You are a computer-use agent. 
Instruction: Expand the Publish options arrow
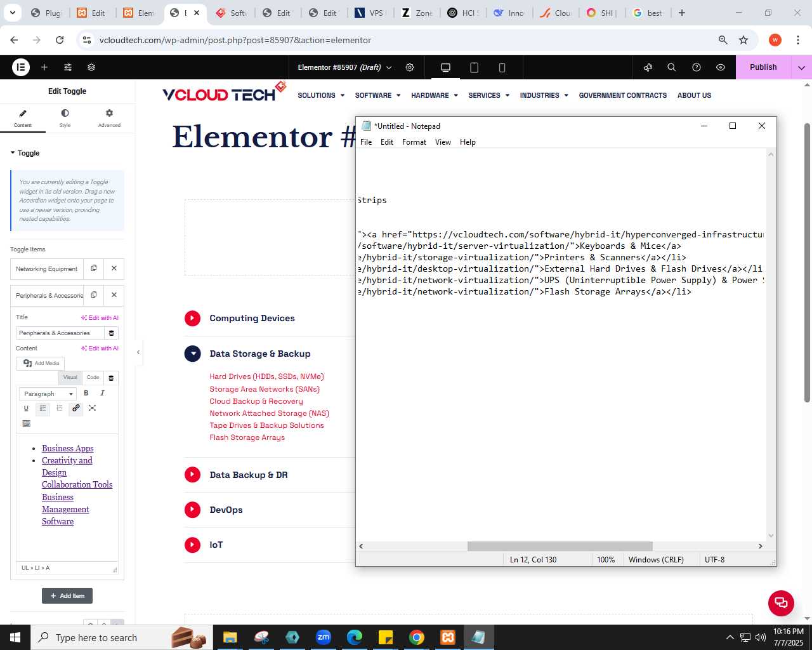(801, 67)
